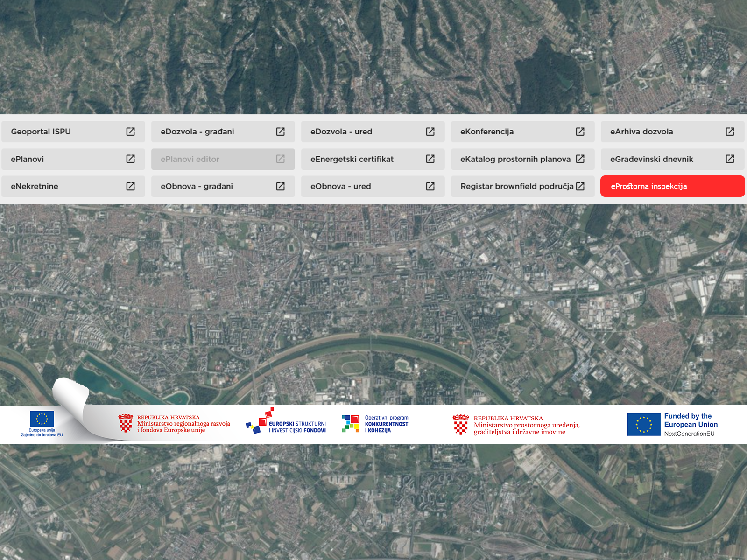Open eObnova - građani link

(x=197, y=186)
